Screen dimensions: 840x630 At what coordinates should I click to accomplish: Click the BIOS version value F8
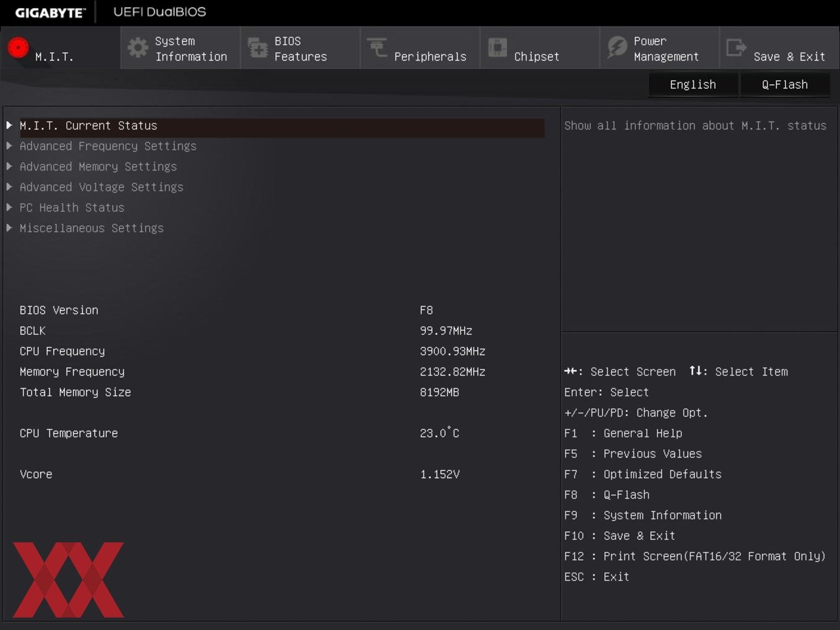(x=426, y=310)
